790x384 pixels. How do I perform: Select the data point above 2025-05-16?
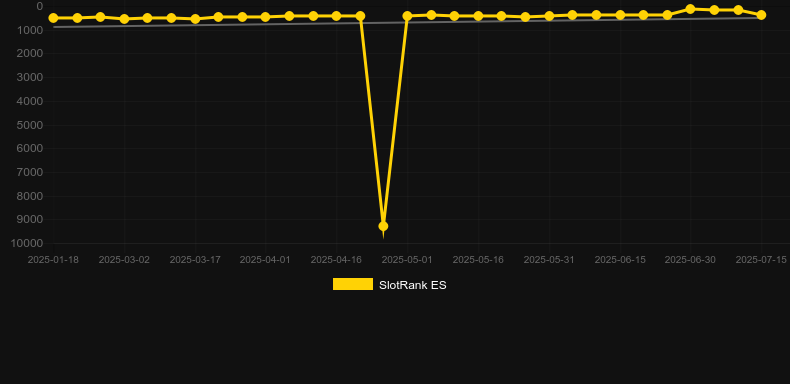pos(478,16)
